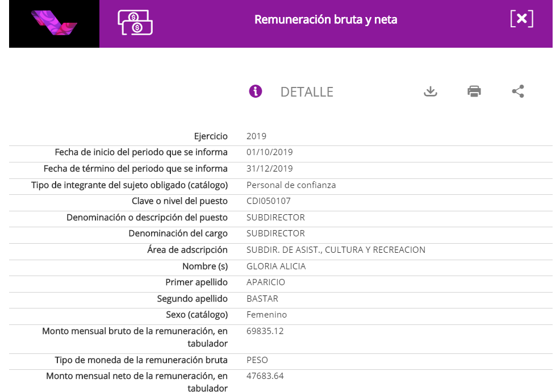Viewport: 560px width, 392px height.
Task: Click the purple ribbon logo in the header
Action: click(x=54, y=23)
